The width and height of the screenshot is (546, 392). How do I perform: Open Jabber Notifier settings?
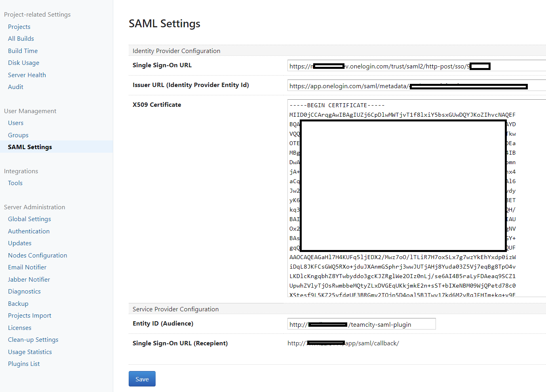[x=29, y=280]
